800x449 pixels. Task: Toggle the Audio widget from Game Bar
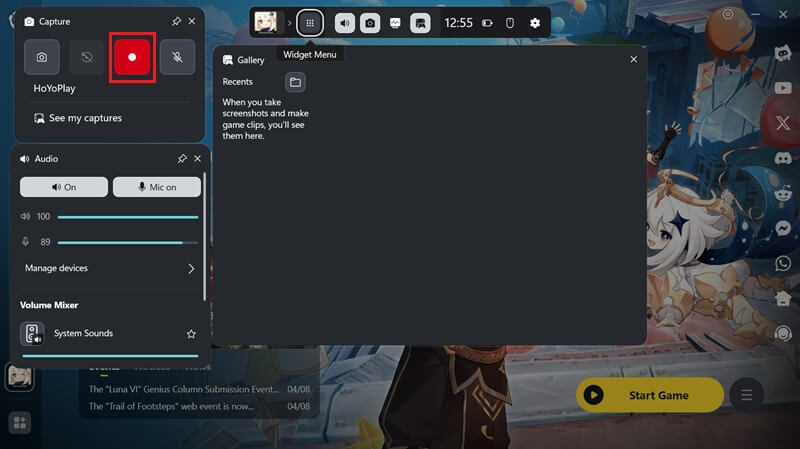[x=345, y=23]
